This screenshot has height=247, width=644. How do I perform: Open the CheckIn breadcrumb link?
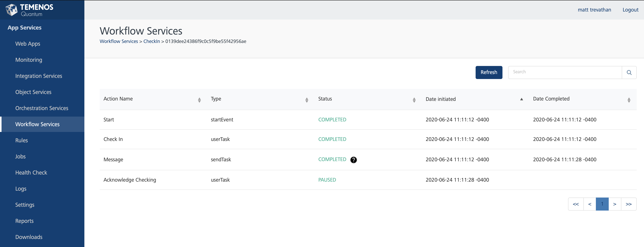tap(152, 41)
